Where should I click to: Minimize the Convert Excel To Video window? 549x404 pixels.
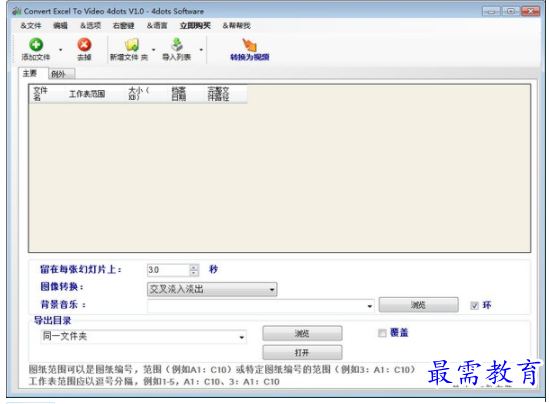491,11
